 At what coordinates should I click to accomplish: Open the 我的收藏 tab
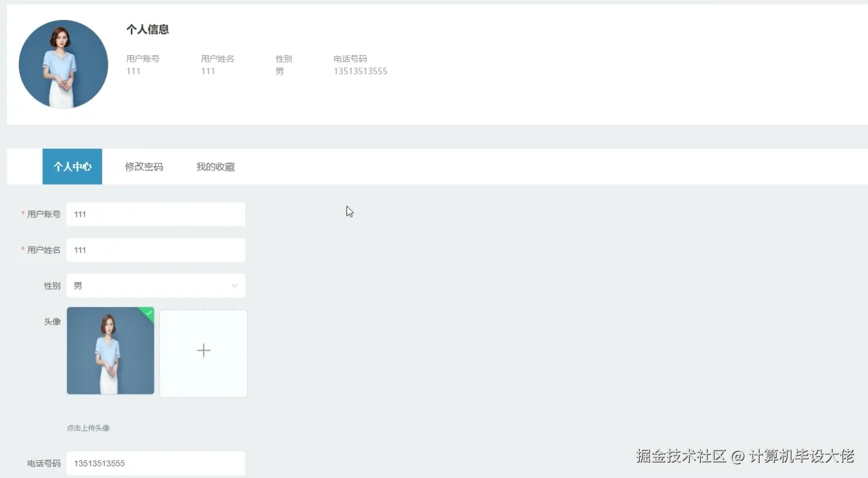click(x=215, y=166)
